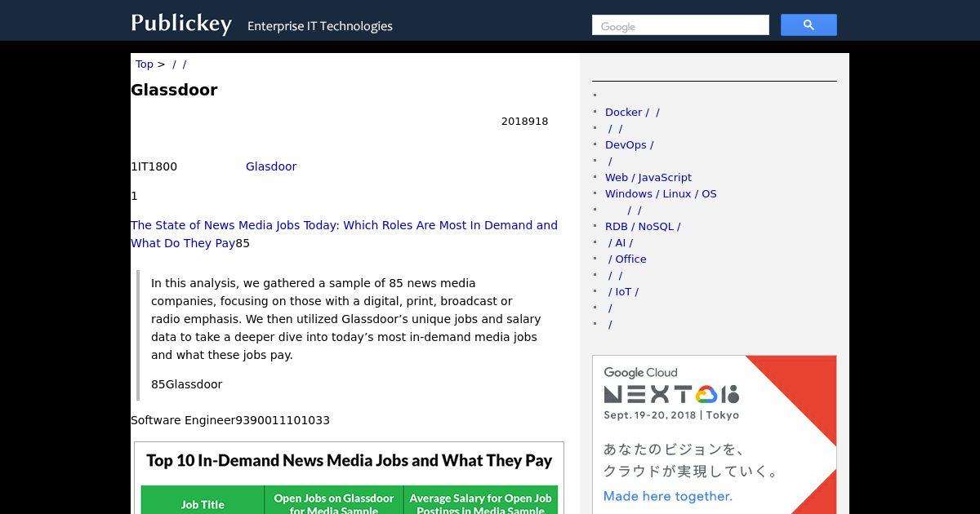
Task: Focus the Google search input field
Action: pyautogui.click(x=680, y=25)
